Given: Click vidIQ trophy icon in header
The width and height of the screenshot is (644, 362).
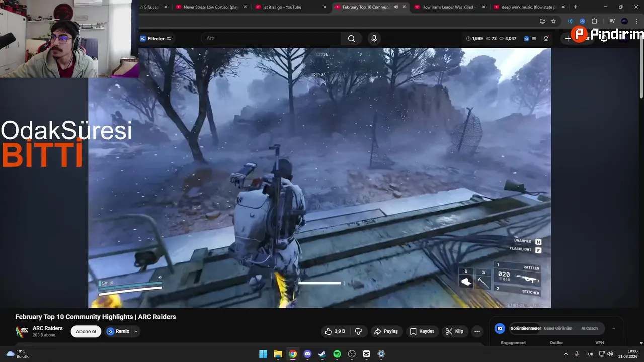Looking at the screenshot, I should [546, 39].
